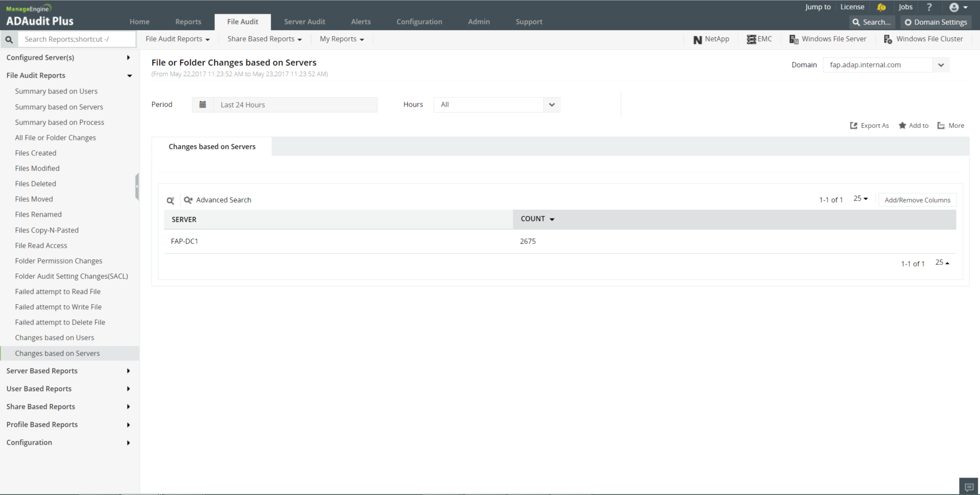Click the calendar icon beside Period

coord(203,104)
